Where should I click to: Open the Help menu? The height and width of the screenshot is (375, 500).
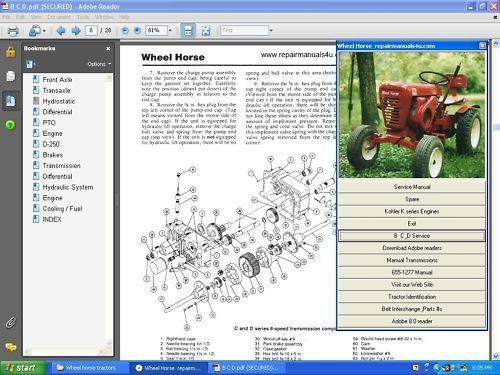[124, 17]
